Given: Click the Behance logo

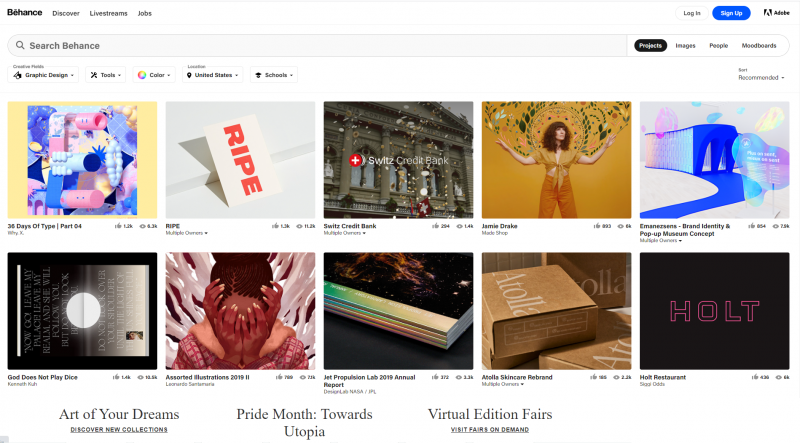Looking at the screenshot, I should (24, 12).
